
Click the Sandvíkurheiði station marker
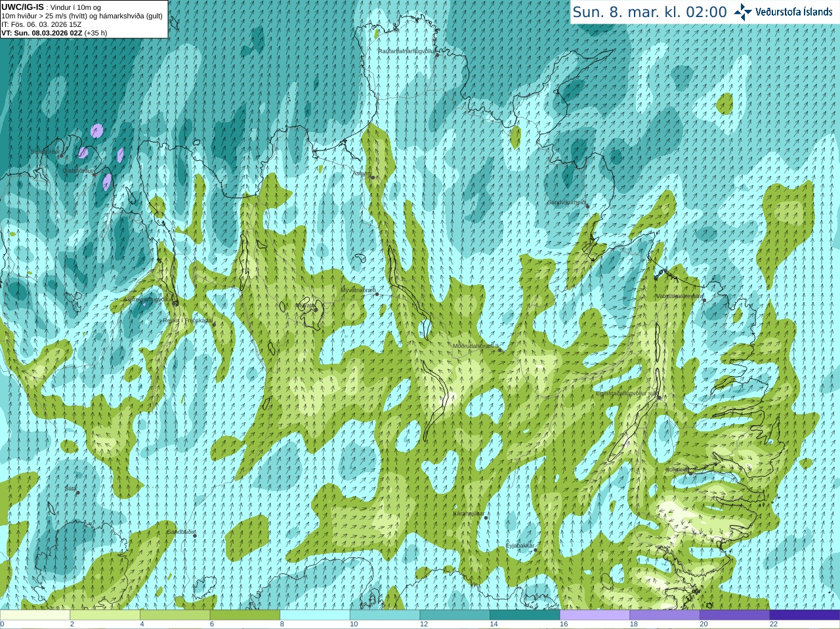click(x=587, y=206)
